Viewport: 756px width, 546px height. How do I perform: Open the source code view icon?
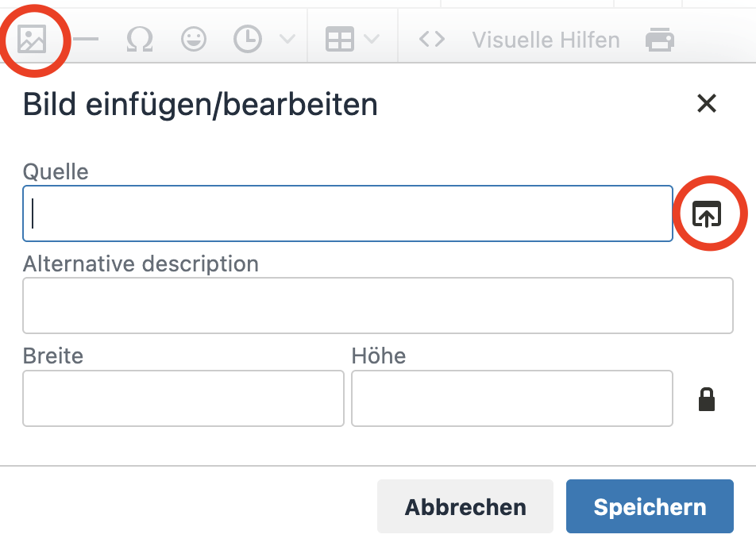[430, 38]
